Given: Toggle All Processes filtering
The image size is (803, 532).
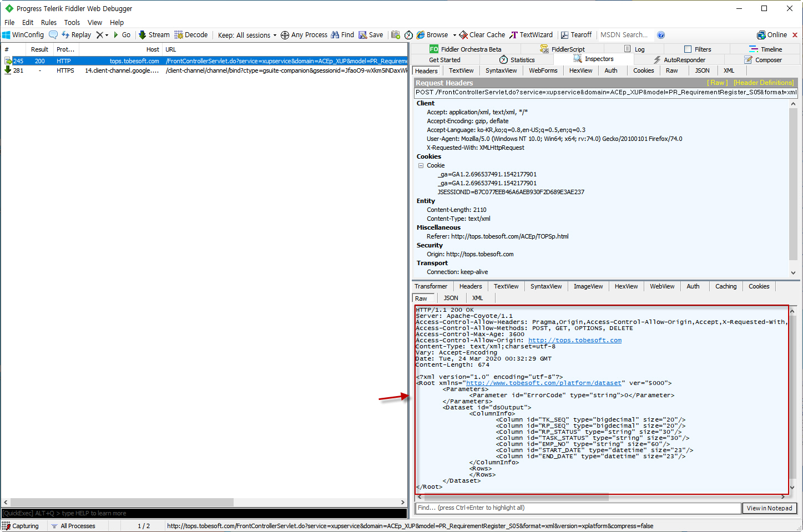Looking at the screenshot, I should 74,525.
